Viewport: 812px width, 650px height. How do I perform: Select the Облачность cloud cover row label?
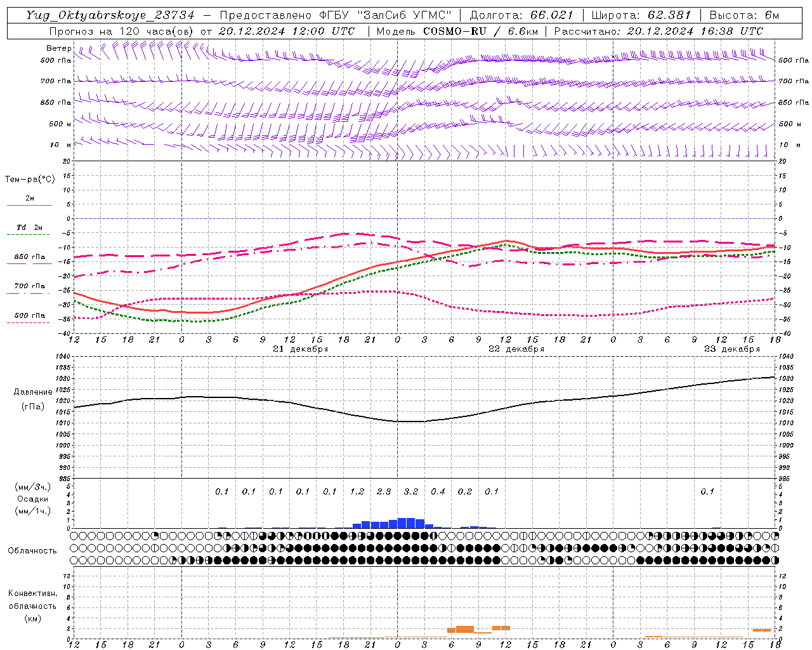click(32, 551)
